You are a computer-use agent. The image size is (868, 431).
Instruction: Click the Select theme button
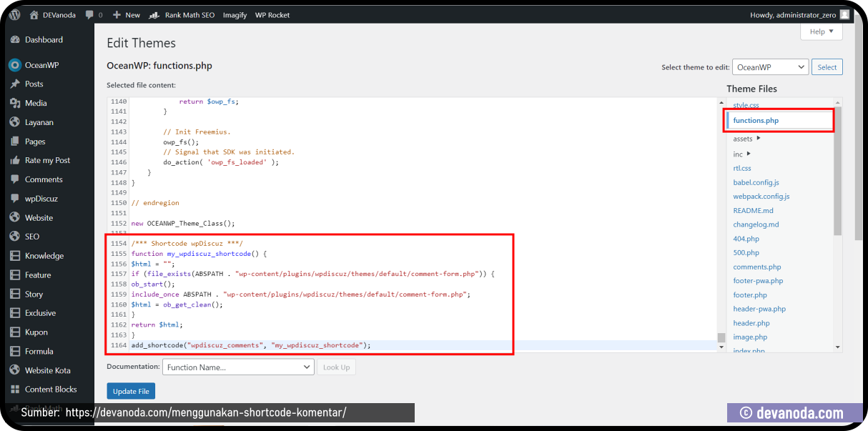(827, 67)
